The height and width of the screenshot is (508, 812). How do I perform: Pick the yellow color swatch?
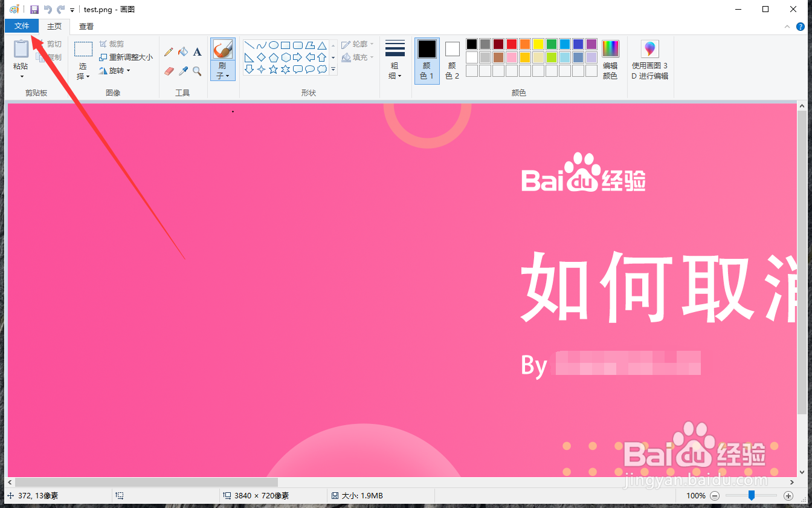pos(538,44)
